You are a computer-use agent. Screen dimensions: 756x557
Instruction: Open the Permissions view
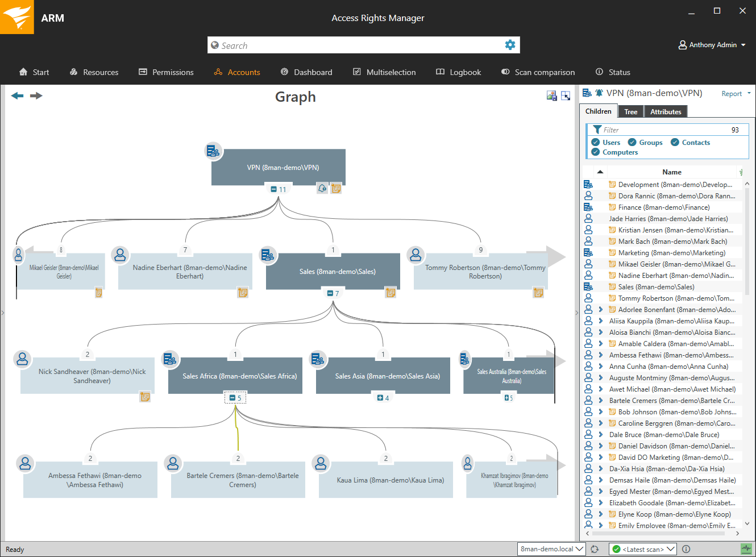(x=166, y=72)
